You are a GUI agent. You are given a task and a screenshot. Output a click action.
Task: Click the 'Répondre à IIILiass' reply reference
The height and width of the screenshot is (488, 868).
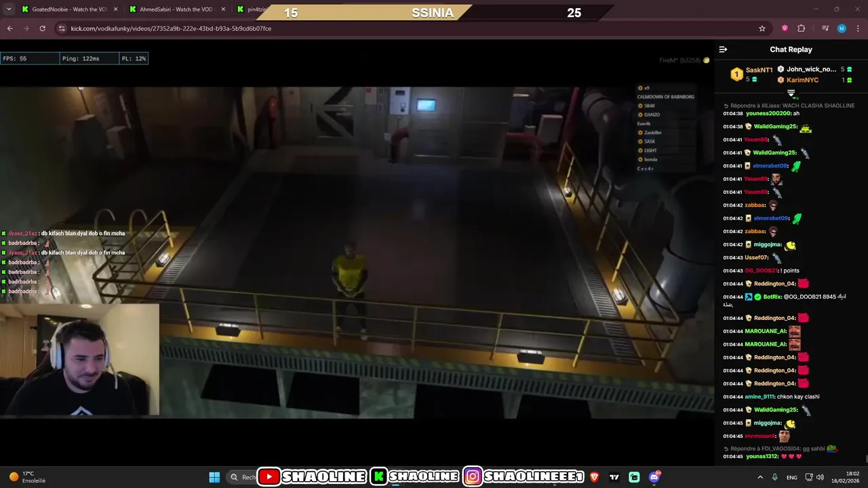[x=789, y=106]
